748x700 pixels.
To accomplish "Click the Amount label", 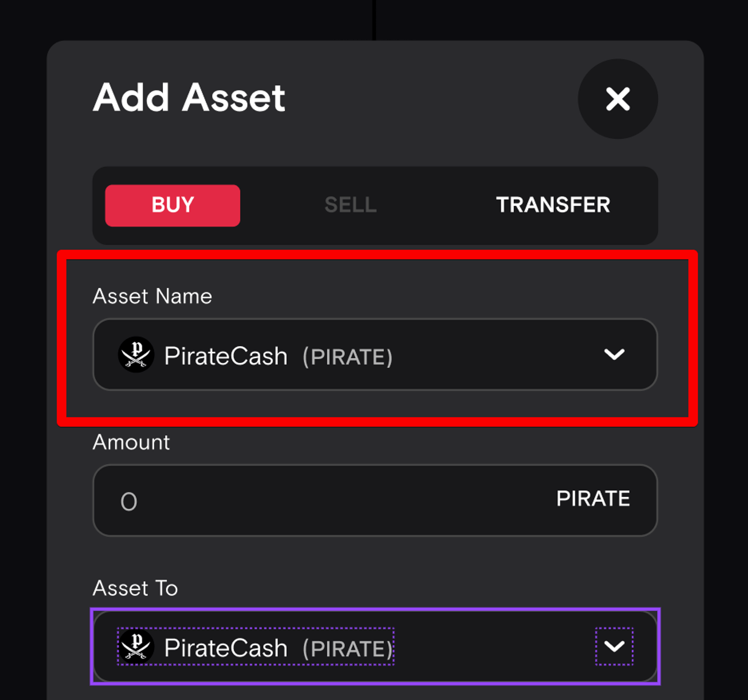I will pos(131,442).
